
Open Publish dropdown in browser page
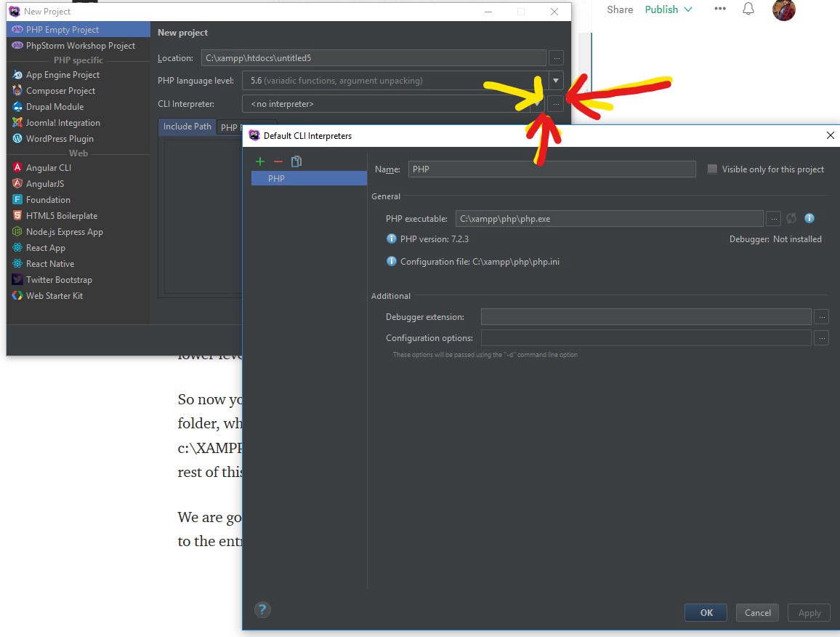(669, 9)
